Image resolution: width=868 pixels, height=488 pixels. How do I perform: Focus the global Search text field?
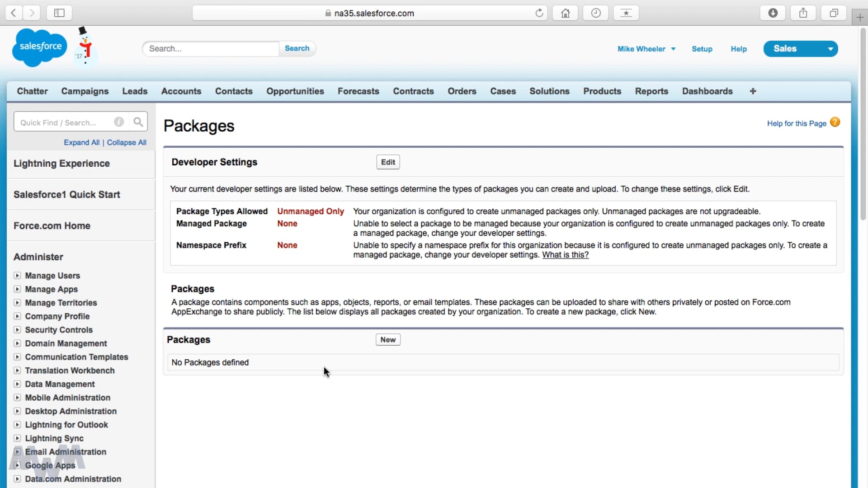pyautogui.click(x=211, y=49)
